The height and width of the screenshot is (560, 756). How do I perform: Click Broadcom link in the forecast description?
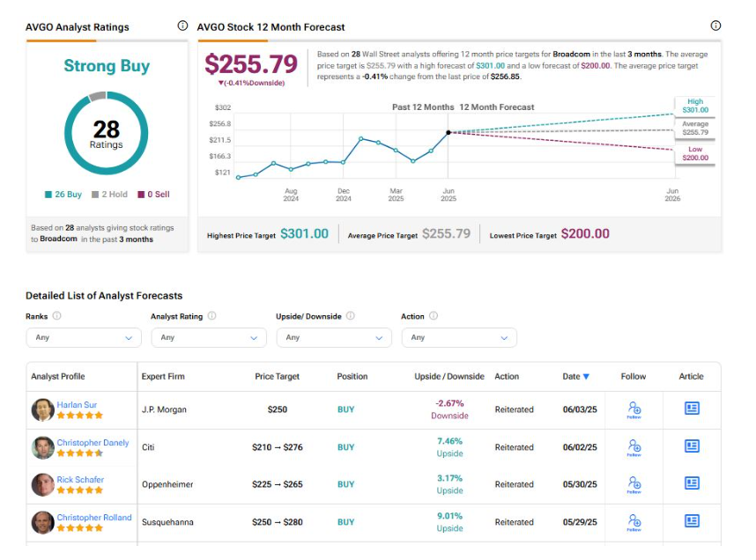coord(571,54)
